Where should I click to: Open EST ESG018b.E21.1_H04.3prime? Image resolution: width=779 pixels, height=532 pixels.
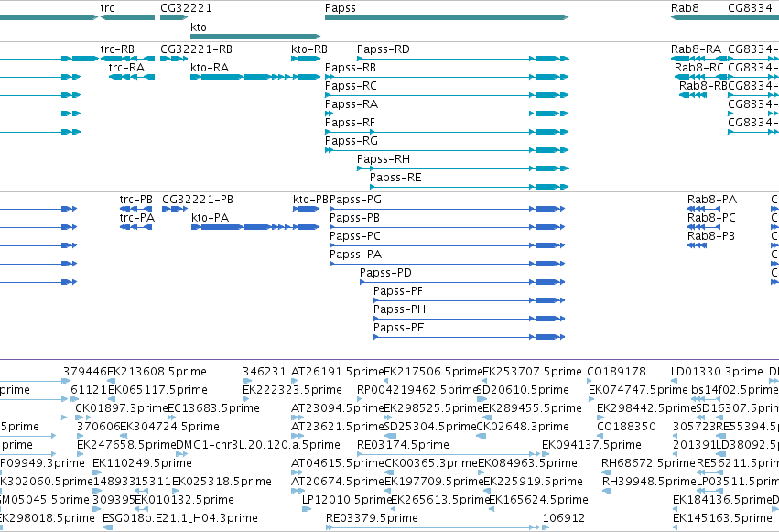pyautogui.click(x=179, y=519)
